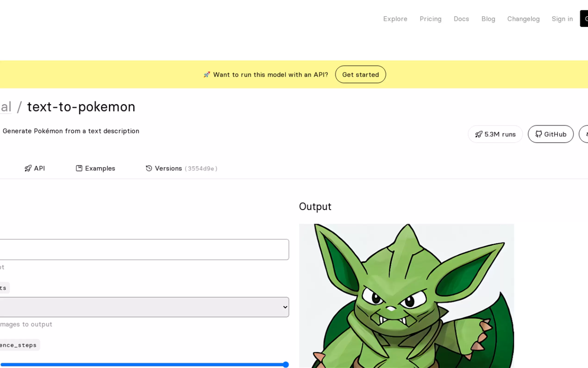Image resolution: width=588 pixels, height=368 pixels.
Task: Click the Sign in link
Action: (x=562, y=19)
